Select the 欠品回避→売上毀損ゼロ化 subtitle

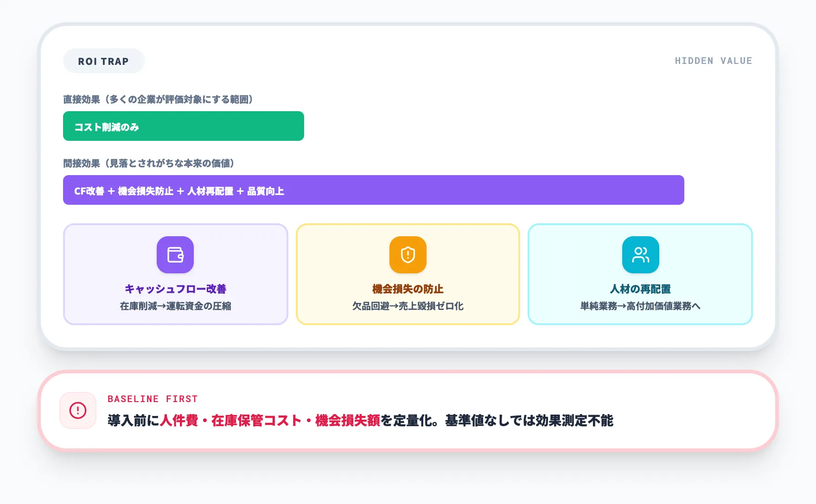tap(407, 306)
